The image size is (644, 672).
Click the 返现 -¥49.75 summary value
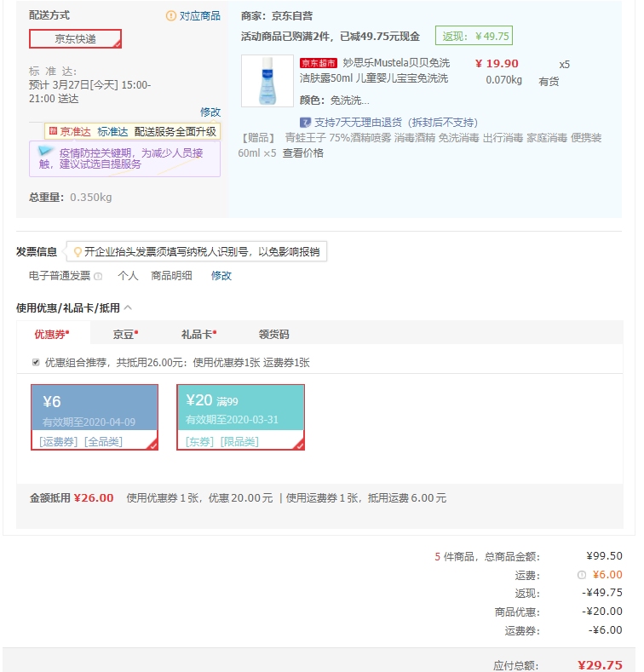click(602, 593)
